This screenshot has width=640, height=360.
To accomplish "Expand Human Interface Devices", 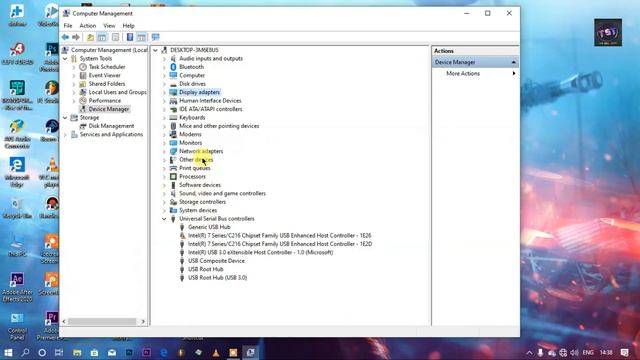I will (164, 101).
